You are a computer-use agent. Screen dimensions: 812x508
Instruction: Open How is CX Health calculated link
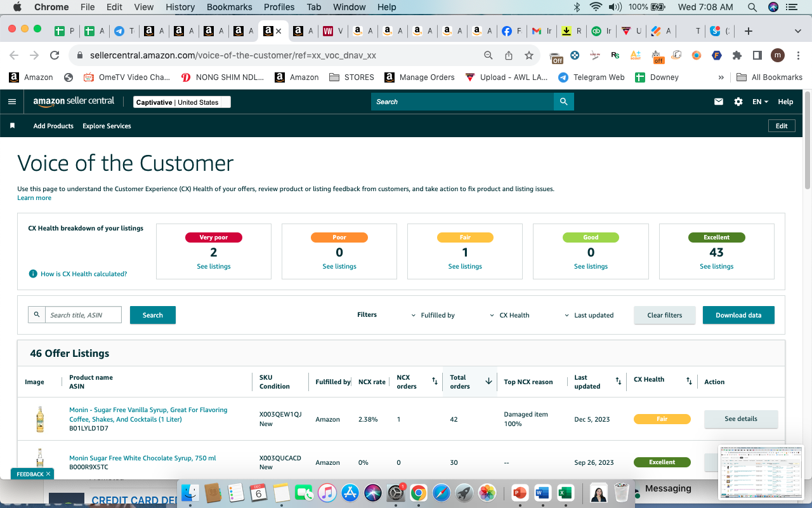(84, 274)
